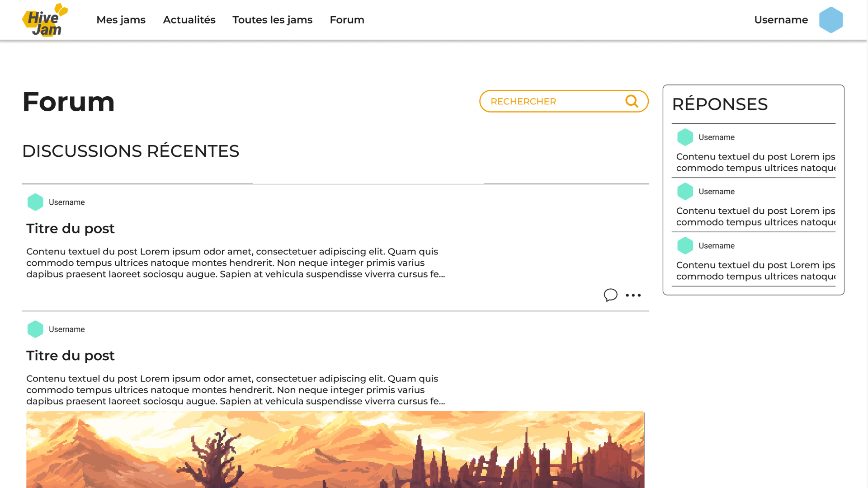The image size is (868, 488).
Task: Select Actualités in the navigation bar
Action: (189, 20)
